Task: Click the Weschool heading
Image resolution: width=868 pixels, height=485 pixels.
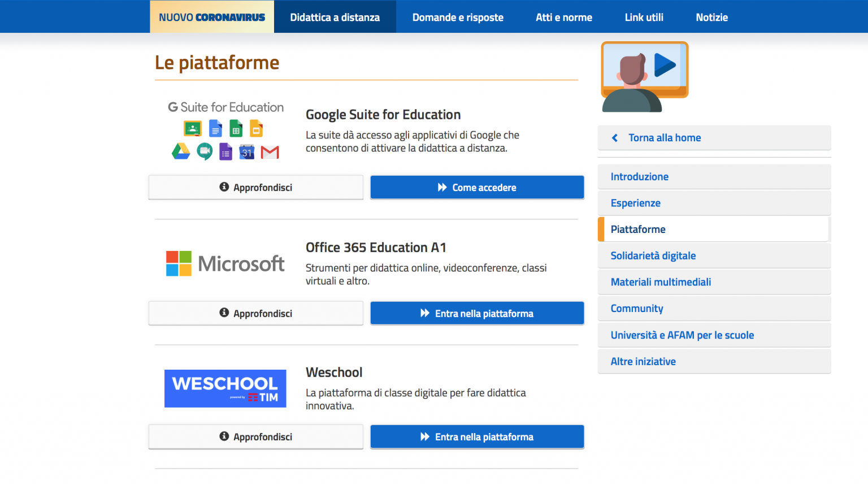Action: click(x=334, y=373)
